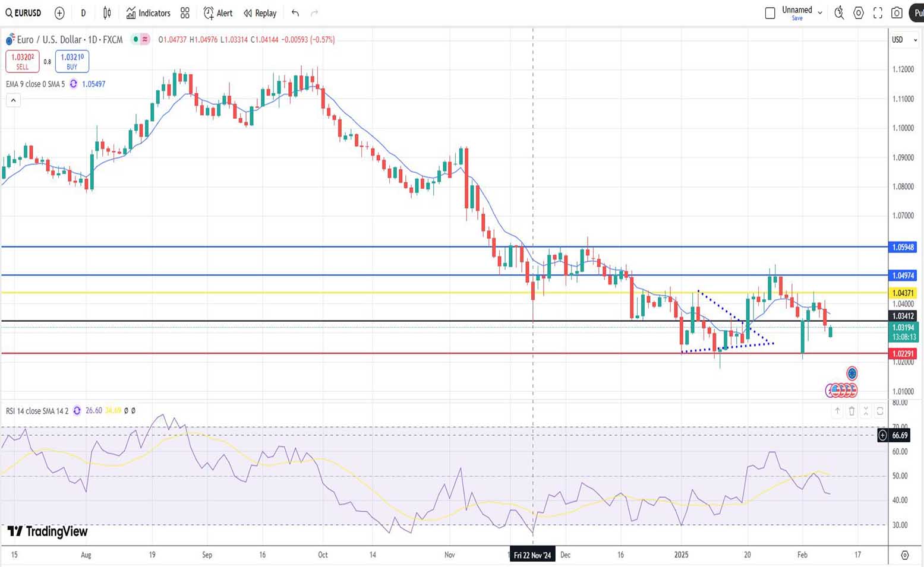Image resolution: width=924 pixels, height=567 pixels.
Task: Take a chart snapshot with camera icon
Action: (x=897, y=13)
